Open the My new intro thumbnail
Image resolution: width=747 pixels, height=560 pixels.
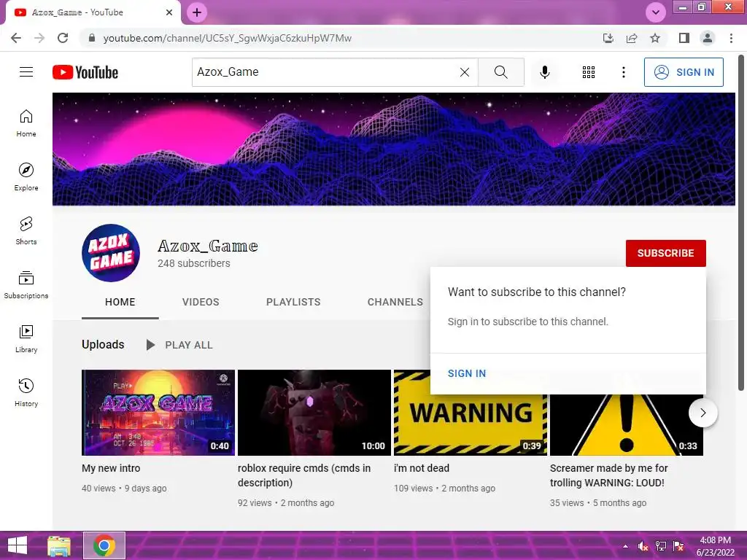(158, 413)
